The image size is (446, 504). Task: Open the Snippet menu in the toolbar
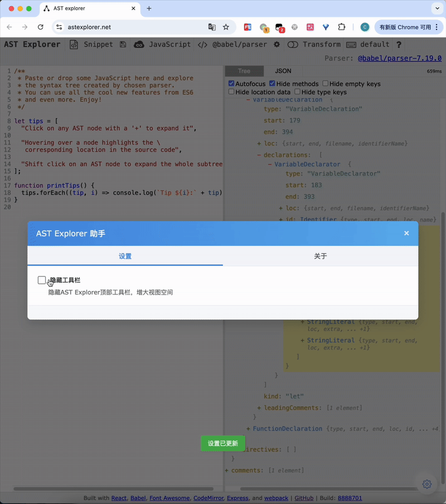coord(98,44)
